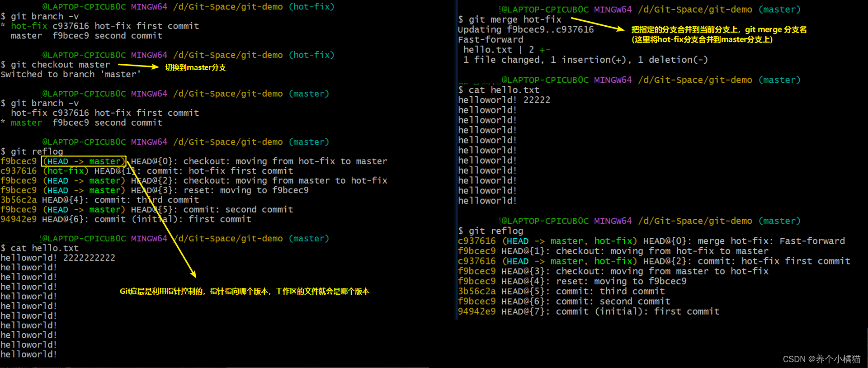Click '$ cat hello.txt' in the left terminal
This screenshot has width=868, height=368.
pos(39,248)
